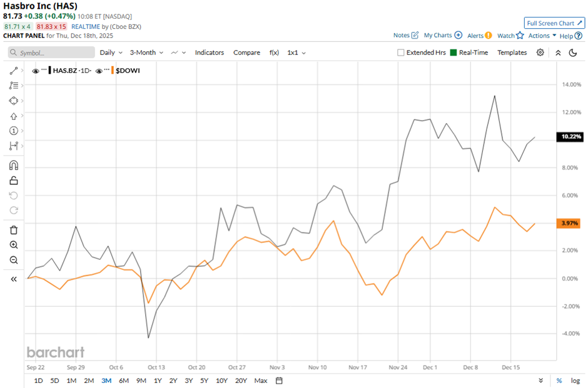Click the REALTIME quote link
This screenshot has width=588, height=388.
86,27
